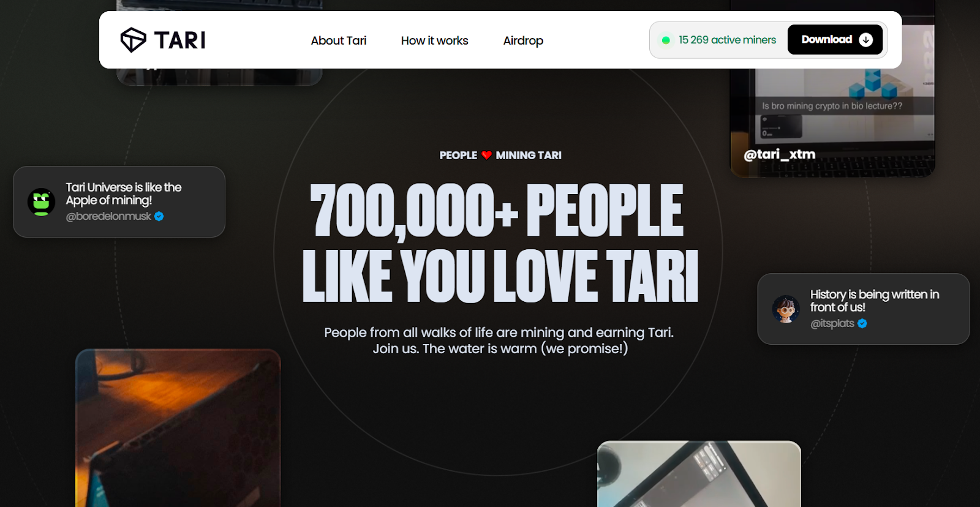This screenshot has width=980, height=507.
Task: Click the 'LIKE YOU LOVE TARI' headline line
Action: [x=500, y=276]
